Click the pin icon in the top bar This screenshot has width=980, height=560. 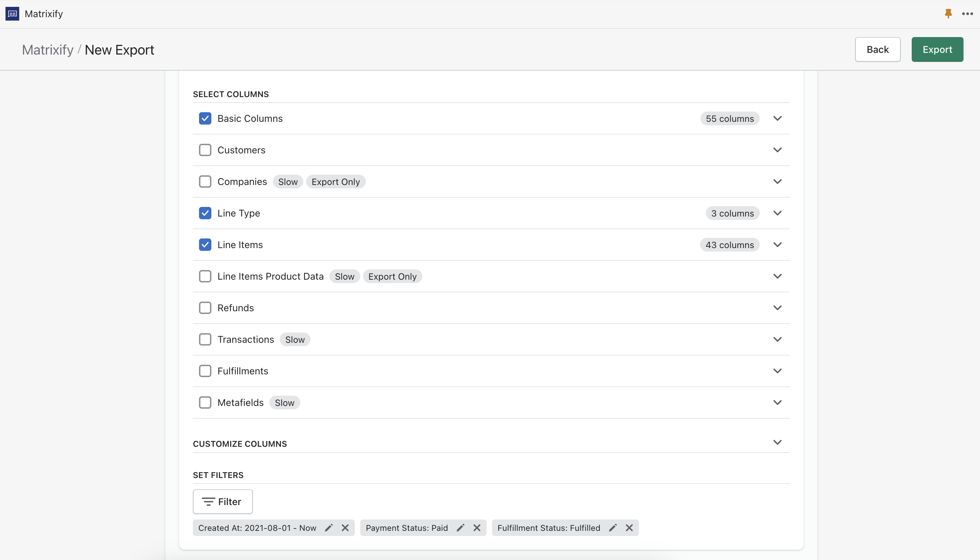pos(948,13)
